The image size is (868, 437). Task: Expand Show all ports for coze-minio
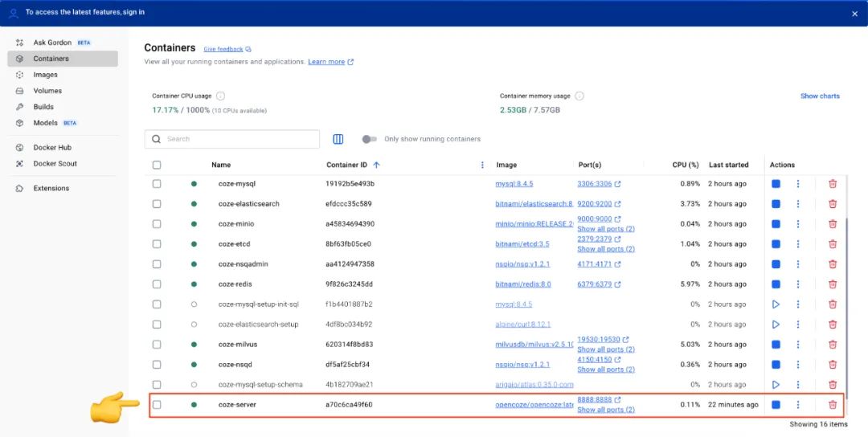(x=606, y=229)
